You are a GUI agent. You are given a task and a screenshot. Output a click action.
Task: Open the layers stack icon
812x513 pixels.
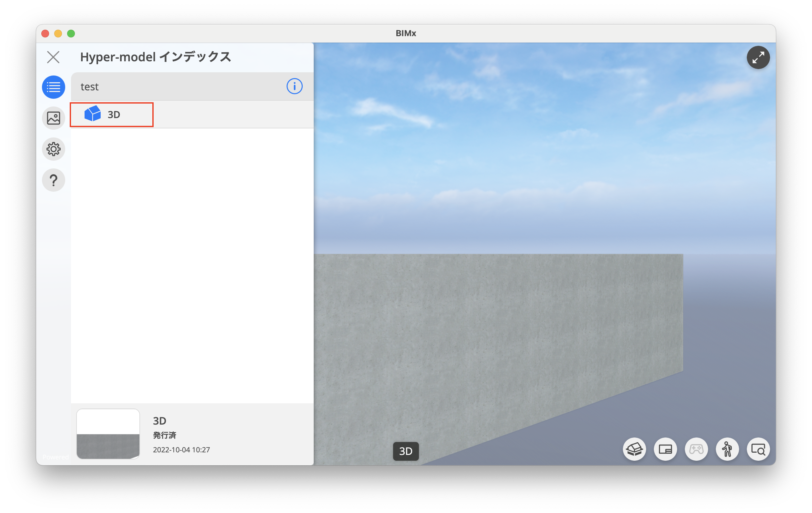[634, 449]
